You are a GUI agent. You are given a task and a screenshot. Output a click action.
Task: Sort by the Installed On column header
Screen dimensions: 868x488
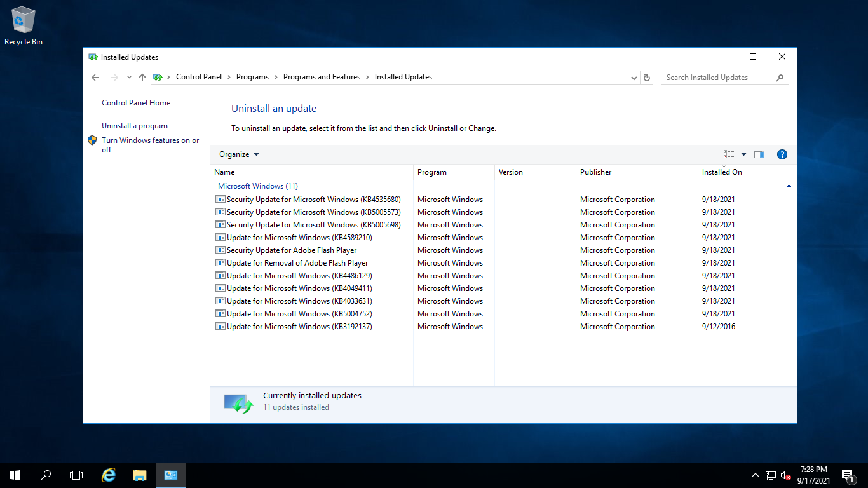point(722,172)
